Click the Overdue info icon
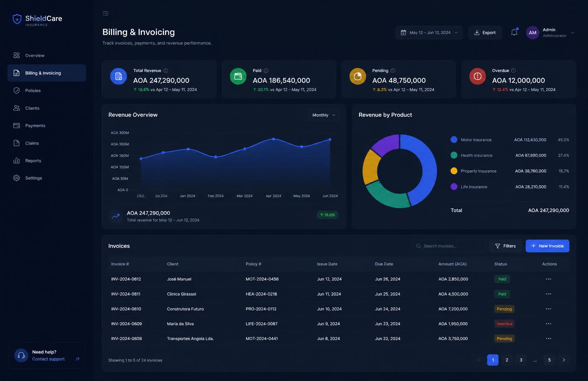Screen dimensions: 588x381 (514, 71)
